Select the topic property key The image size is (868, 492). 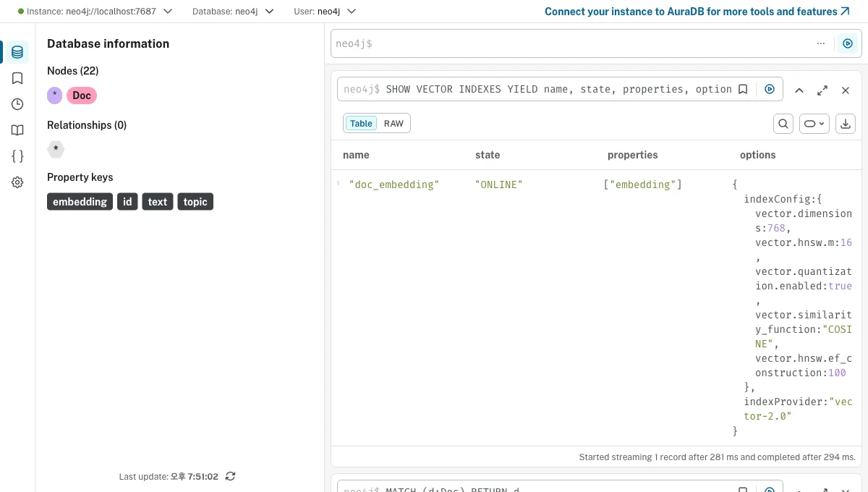tap(195, 202)
